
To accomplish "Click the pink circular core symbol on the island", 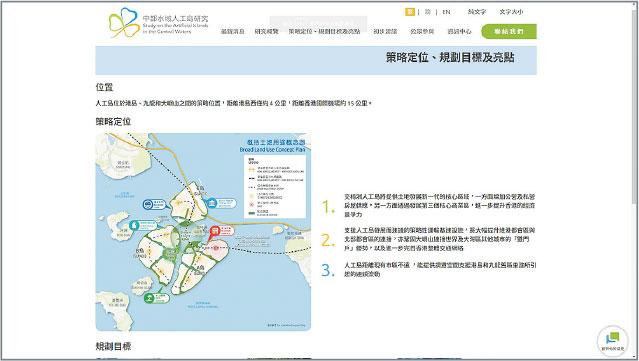I will click(216, 247).
